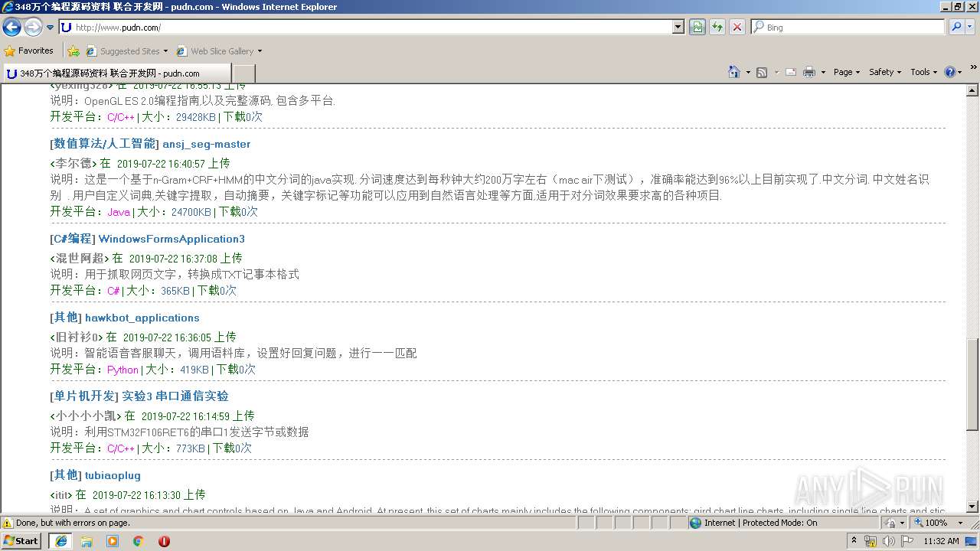The width and height of the screenshot is (980, 551).
Task: Open the Tools menu
Action: [x=924, y=72]
